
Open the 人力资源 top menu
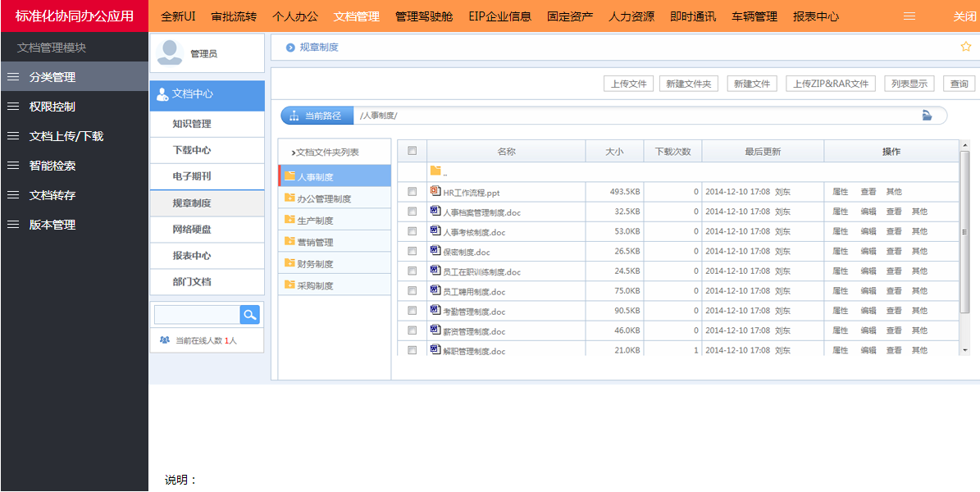[631, 17]
